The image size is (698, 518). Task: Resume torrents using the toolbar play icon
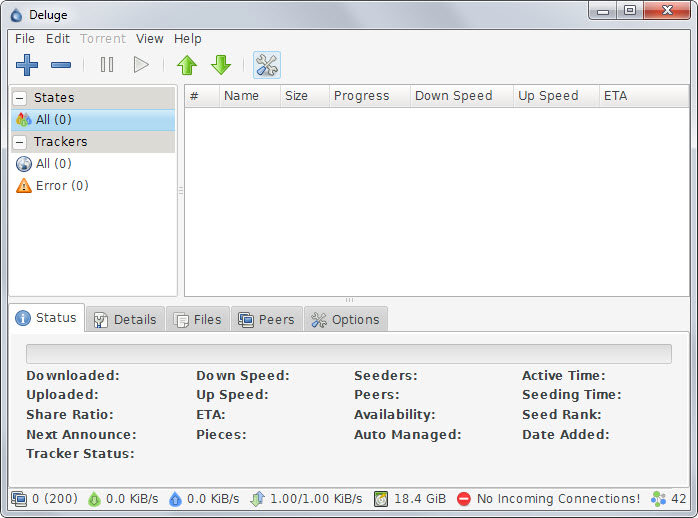click(x=141, y=65)
